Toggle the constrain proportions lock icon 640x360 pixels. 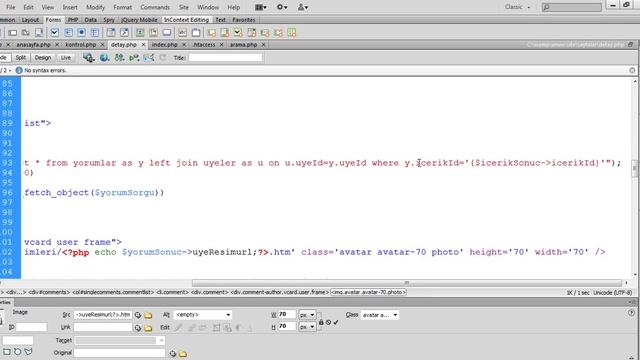tap(321, 322)
